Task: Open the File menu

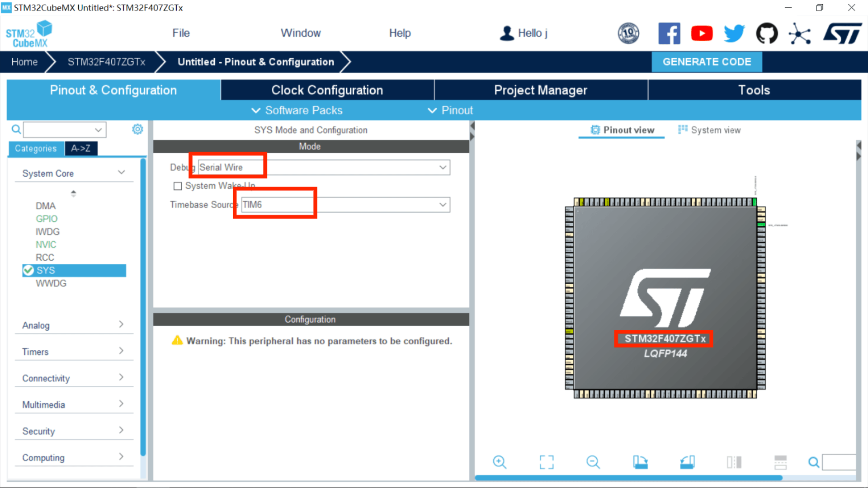Action: click(181, 33)
